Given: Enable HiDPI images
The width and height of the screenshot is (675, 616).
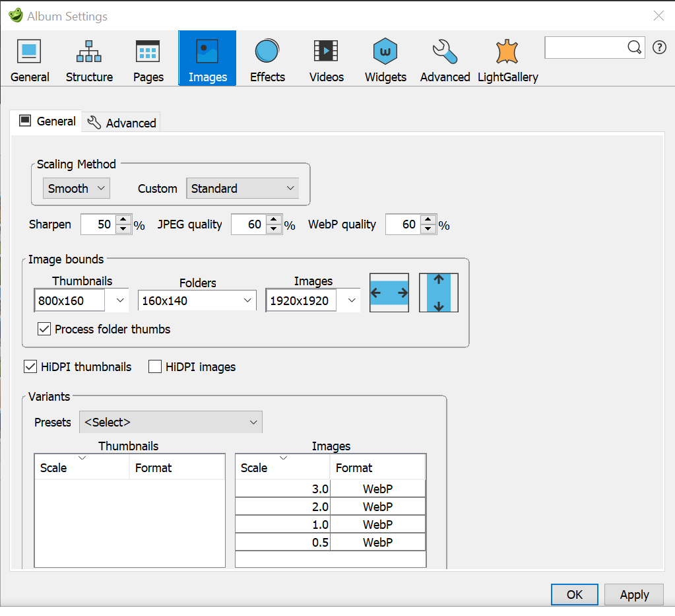Looking at the screenshot, I should (154, 366).
